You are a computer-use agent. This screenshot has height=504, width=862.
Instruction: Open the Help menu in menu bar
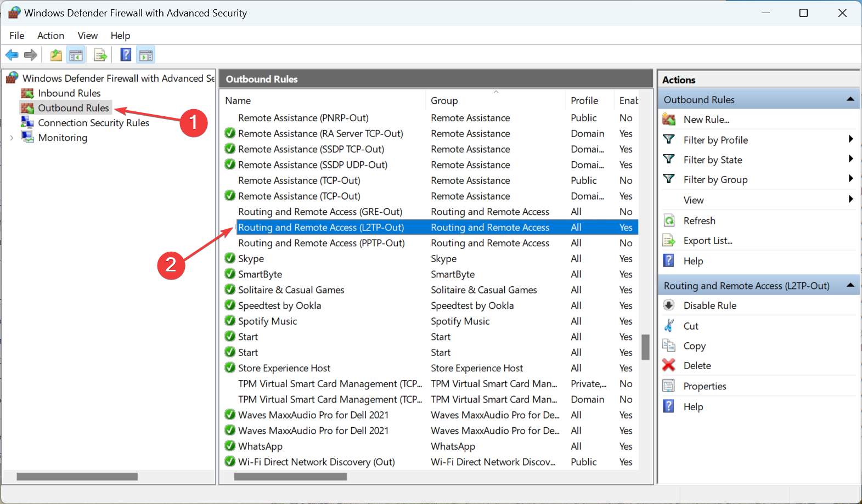(120, 36)
